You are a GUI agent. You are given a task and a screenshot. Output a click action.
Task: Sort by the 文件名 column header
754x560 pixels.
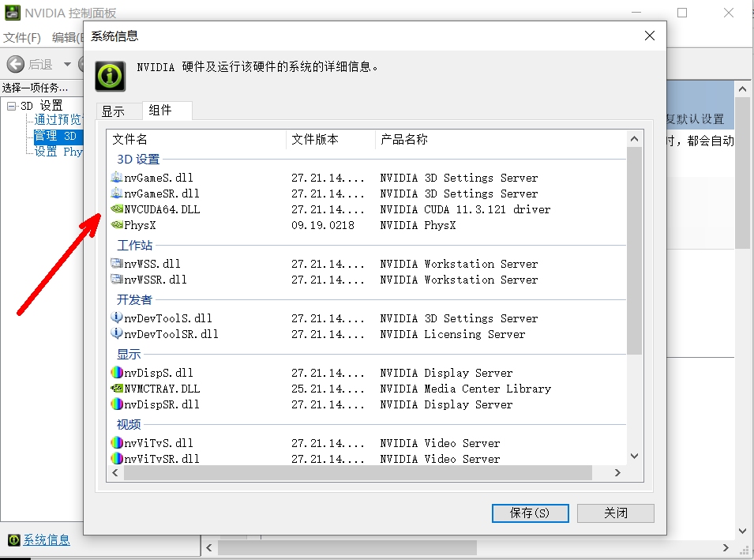(x=197, y=140)
